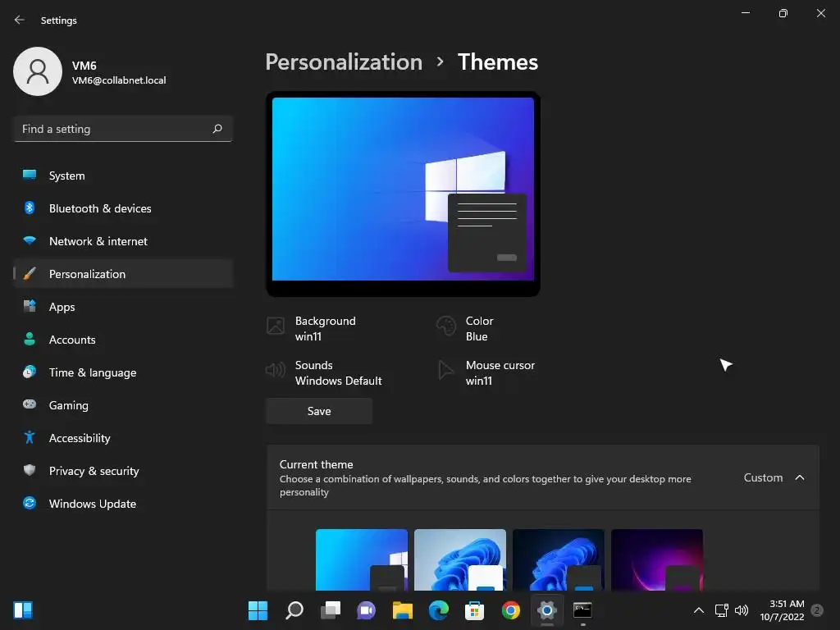Go to Network & internet settings

click(123, 241)
